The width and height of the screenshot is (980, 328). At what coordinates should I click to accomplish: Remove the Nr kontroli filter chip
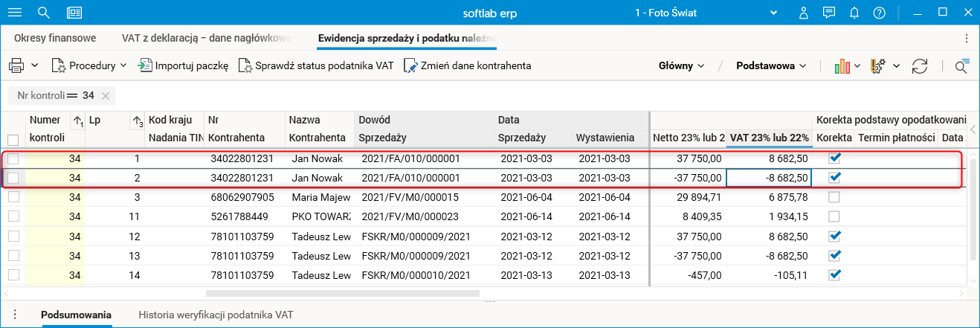[106, 95]
